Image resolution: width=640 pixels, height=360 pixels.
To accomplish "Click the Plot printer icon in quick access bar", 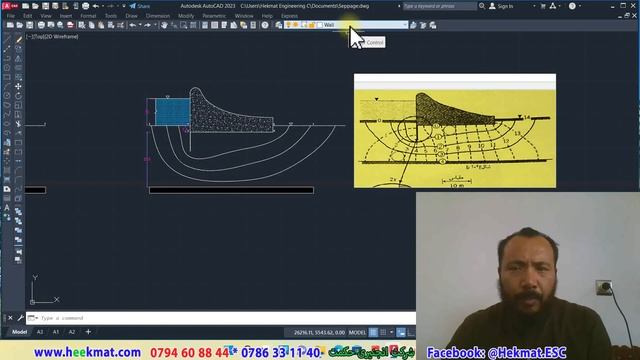I will (x=85, y=6).
